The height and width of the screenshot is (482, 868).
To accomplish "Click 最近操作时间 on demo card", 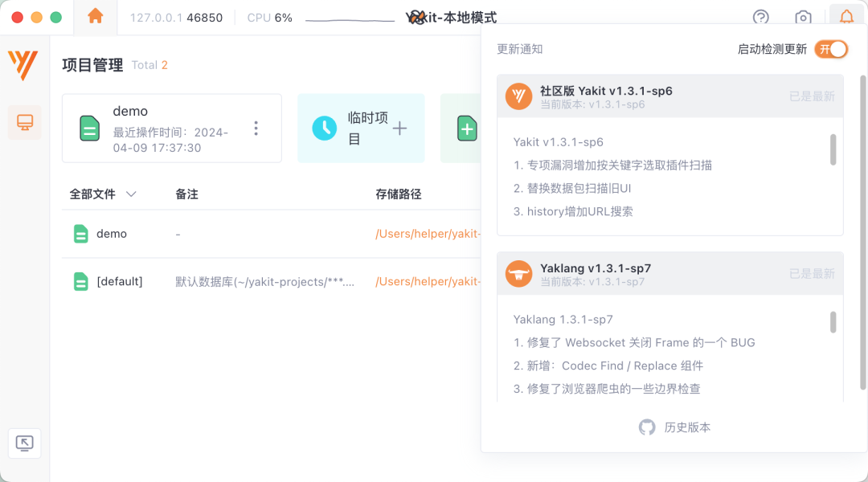I will [170, 140].
